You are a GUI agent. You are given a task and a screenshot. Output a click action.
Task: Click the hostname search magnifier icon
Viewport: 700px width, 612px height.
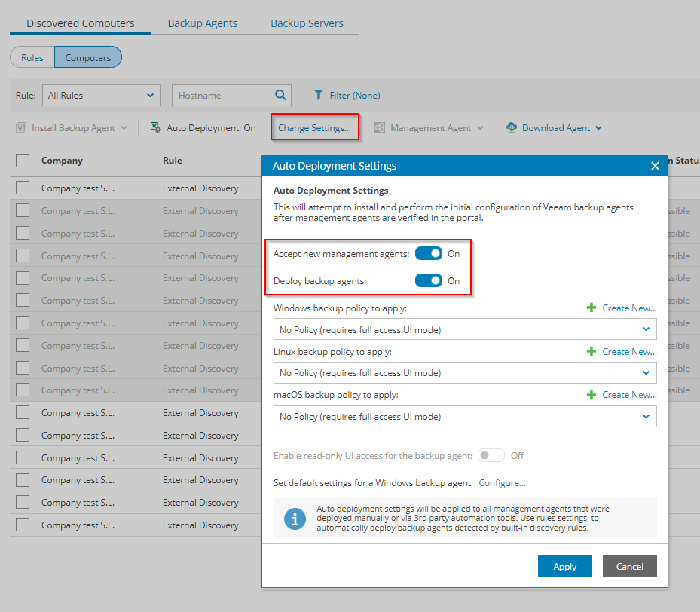280,95
